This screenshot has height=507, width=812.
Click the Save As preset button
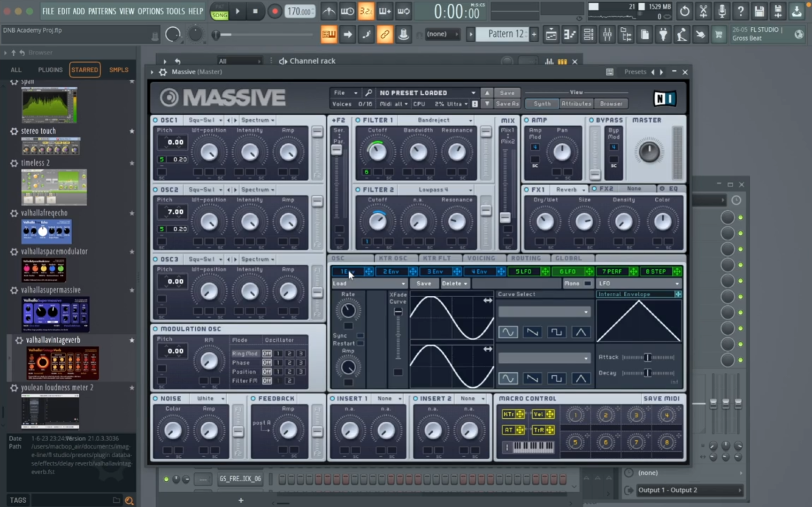click(507, 104)
